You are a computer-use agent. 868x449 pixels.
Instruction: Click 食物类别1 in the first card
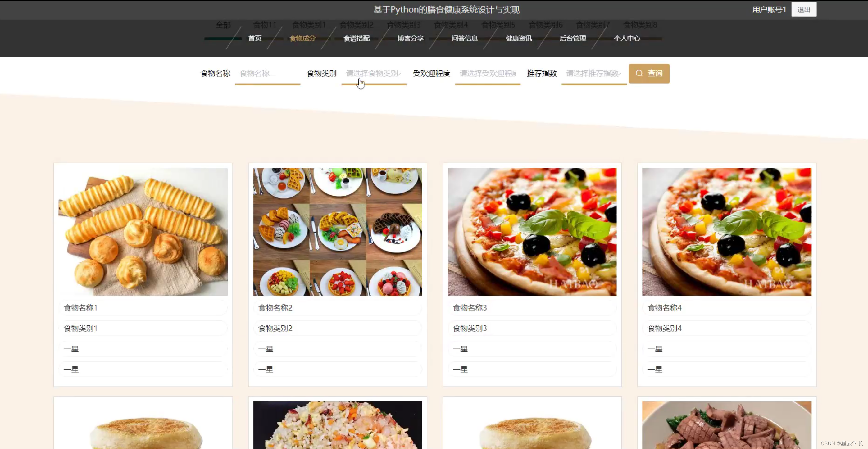pos(80,328)
